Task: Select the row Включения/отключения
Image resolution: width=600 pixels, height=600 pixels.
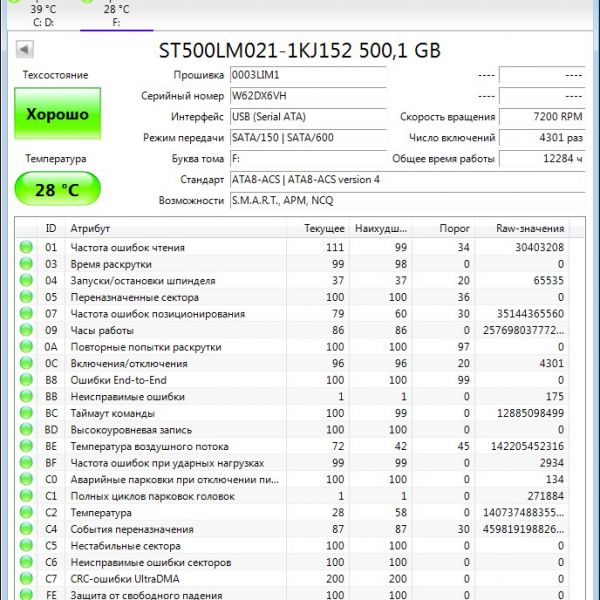Action: tap(292, 363)
